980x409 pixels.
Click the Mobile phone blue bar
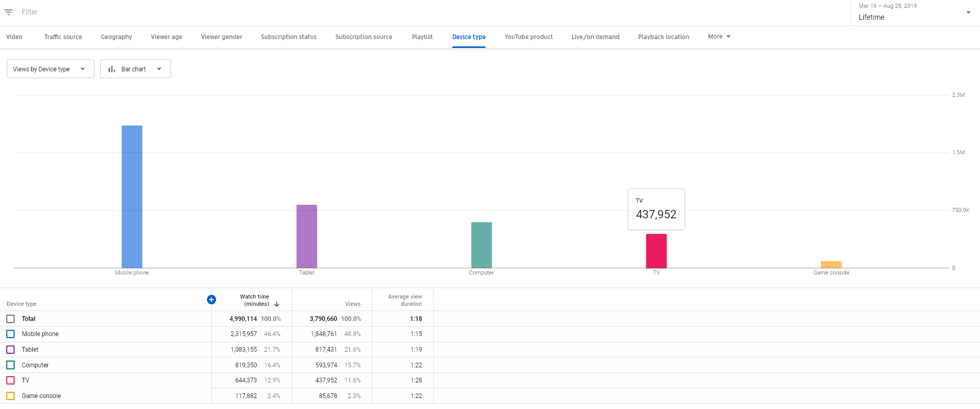[x=132, y=196]
